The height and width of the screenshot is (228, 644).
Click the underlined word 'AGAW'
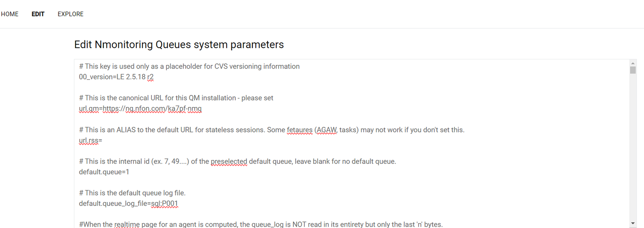tap(327, 130)
